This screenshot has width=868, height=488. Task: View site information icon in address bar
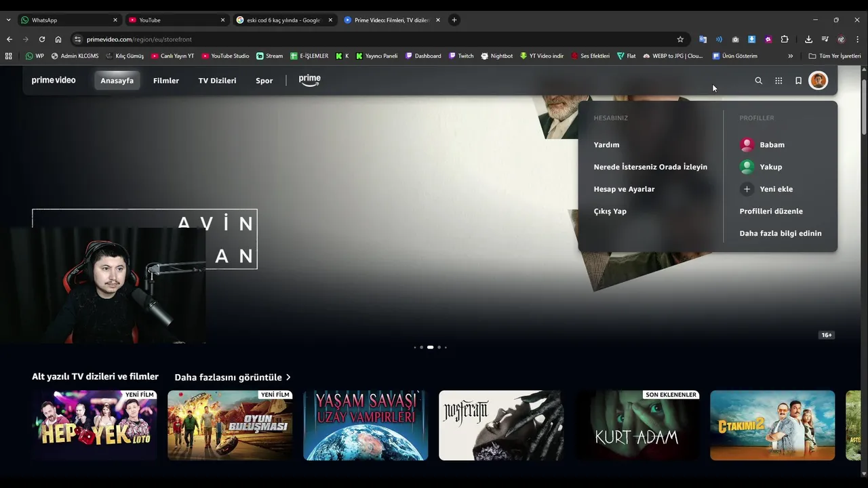coord(77,39)
